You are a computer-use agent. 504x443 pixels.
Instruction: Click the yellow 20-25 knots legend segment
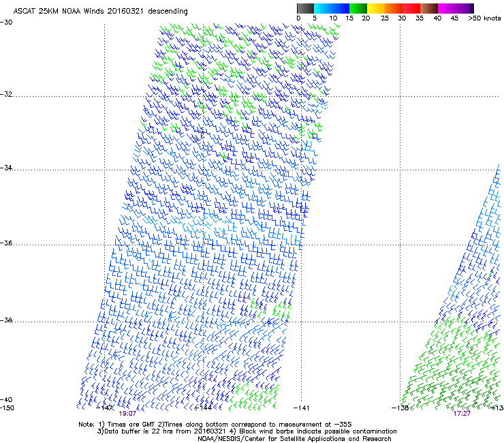point(376,8)
